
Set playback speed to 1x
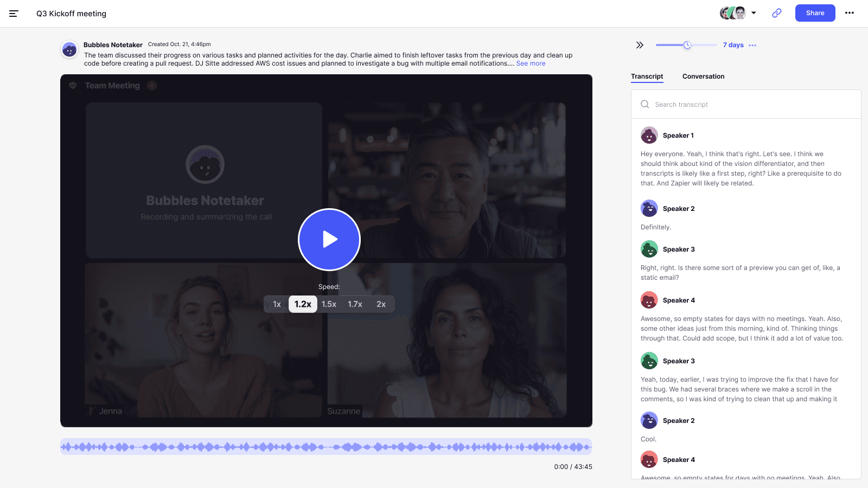277,304
